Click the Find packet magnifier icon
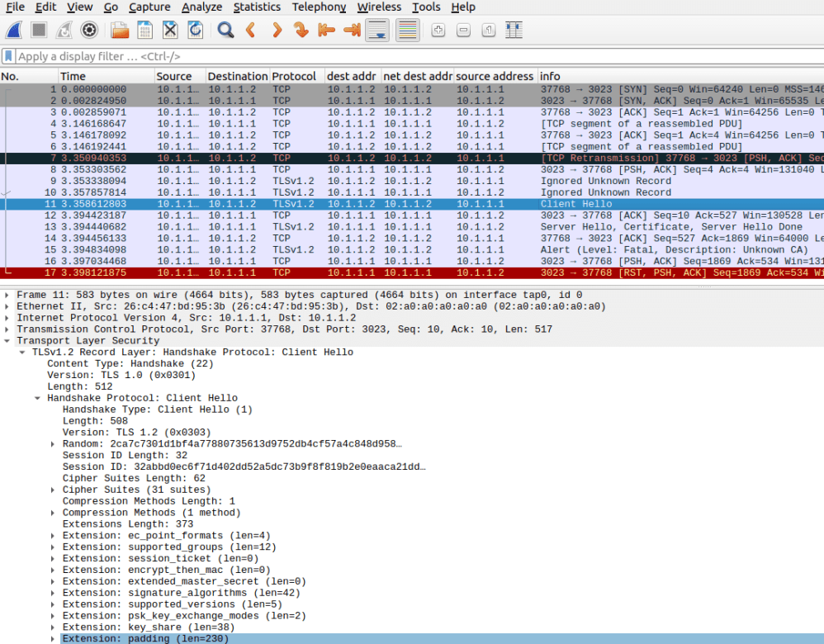824x644 pixels. pos(225,31)
